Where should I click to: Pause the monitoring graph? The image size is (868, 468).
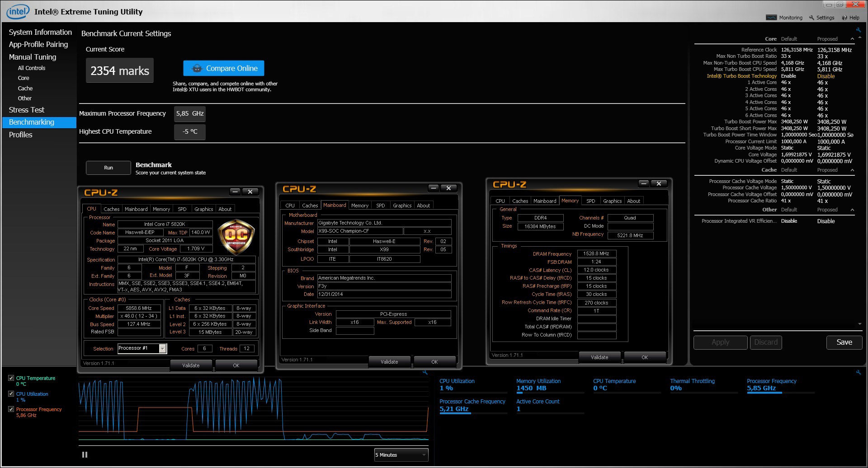[x=85, y=455]
